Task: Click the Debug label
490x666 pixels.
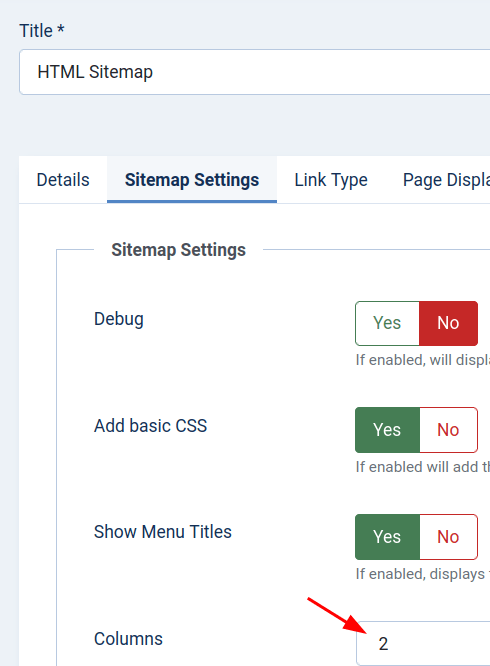Action: pyautogui.click(x=119, y=319)
